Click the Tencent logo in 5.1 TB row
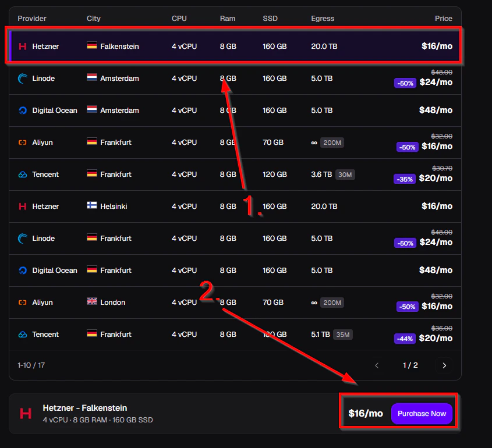The image size is (492, 448). click(23, 334)
